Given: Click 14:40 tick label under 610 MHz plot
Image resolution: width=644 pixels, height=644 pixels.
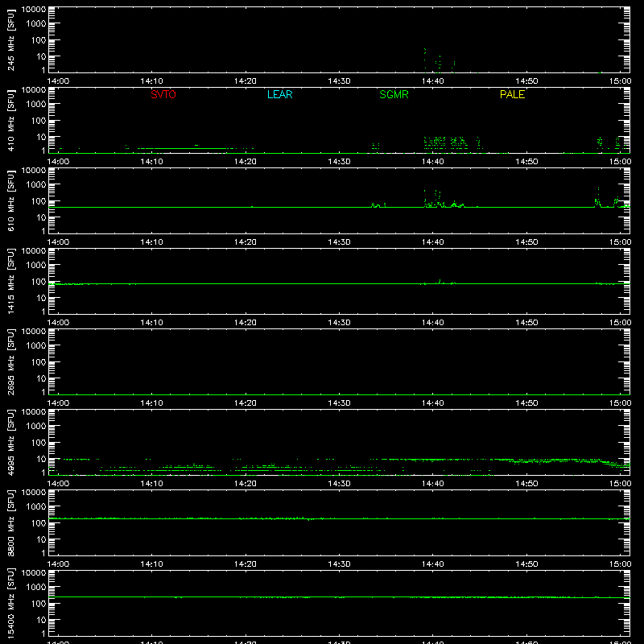Looking at the screenshot, I should [433, 242].
